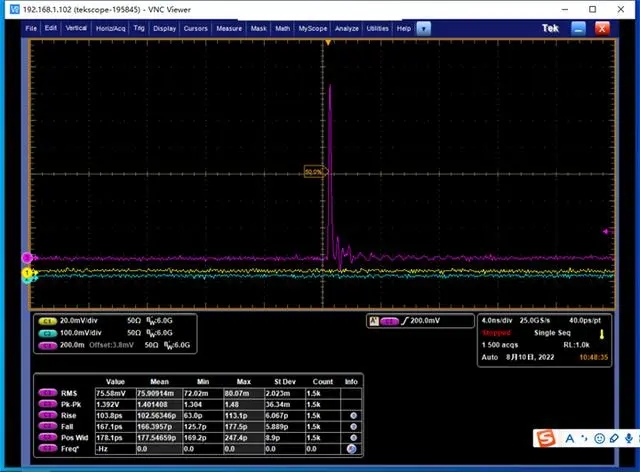Click the Pos Wid info icon
The width and height of the screenshot is (640, 472).
[x=351, y=437]
